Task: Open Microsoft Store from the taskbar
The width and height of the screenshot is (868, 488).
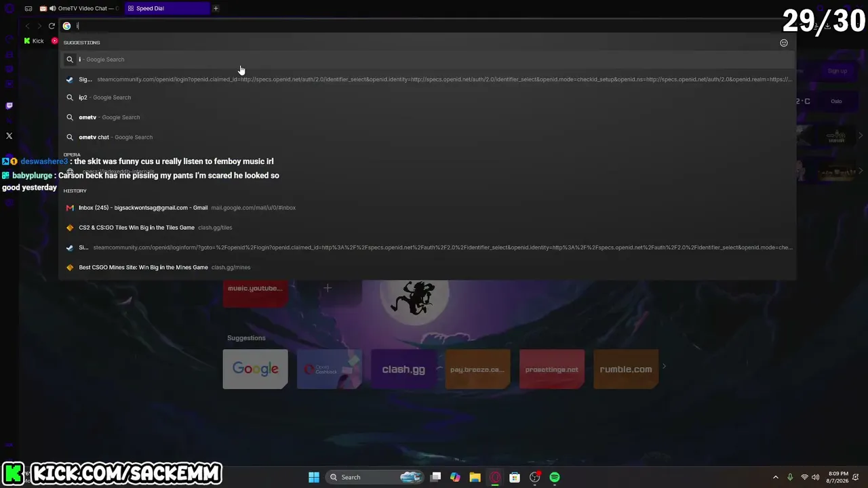Action: pyautogui.click(x=515, y=477)
